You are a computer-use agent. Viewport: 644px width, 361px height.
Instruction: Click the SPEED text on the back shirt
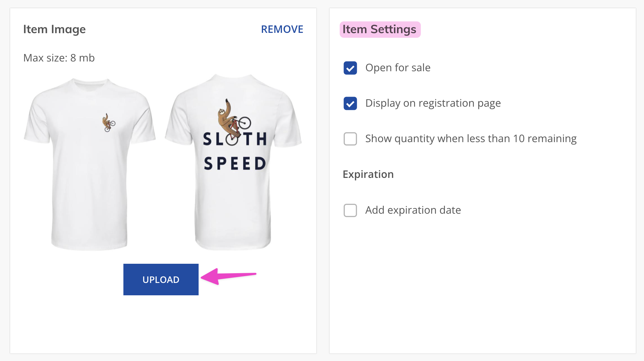pyautogui.click(x=235, y=164)
